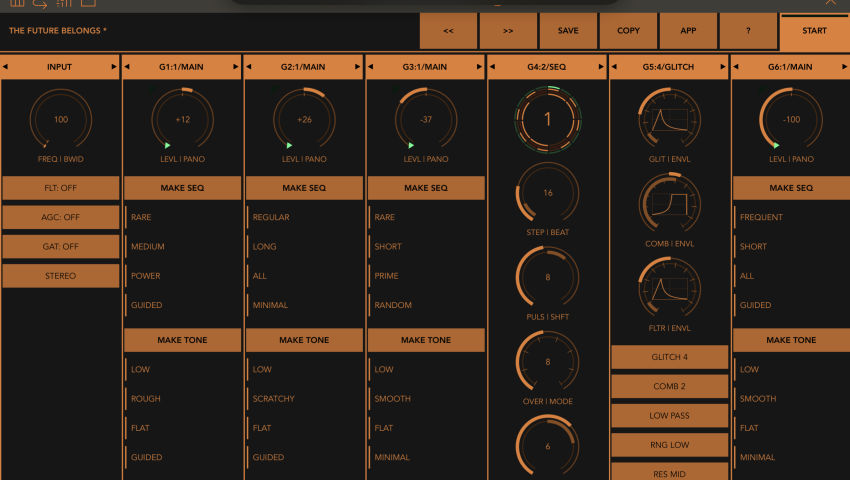The height and width of the screenshot is (480, 850).
Task: Toggle the RES MID setting
Action: (669, 471)
